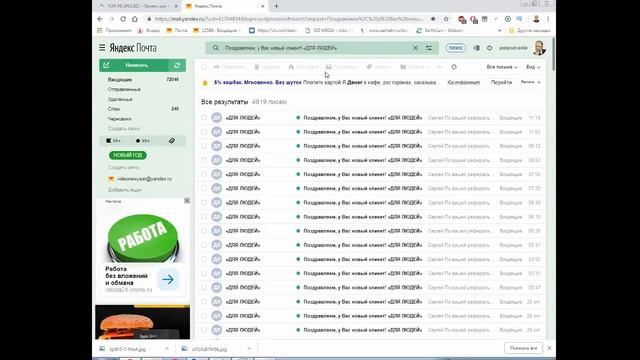The height and width of the screenshot is (360, 640).
Task: Reload the page in the browser
Action: 123,19
